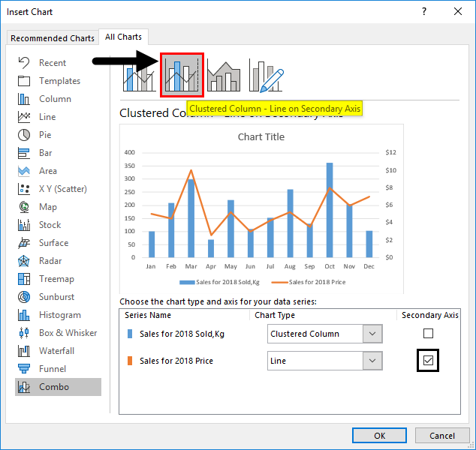Select Clustered Column - Line on Secondary Axis icon
This screenshot has width=476, height=450.
[x=182, y=75]
